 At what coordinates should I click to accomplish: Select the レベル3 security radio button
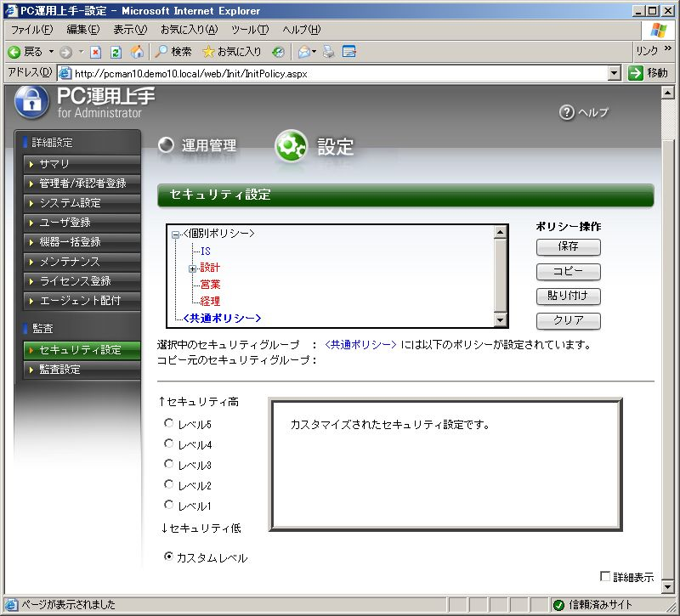point(168,464)
